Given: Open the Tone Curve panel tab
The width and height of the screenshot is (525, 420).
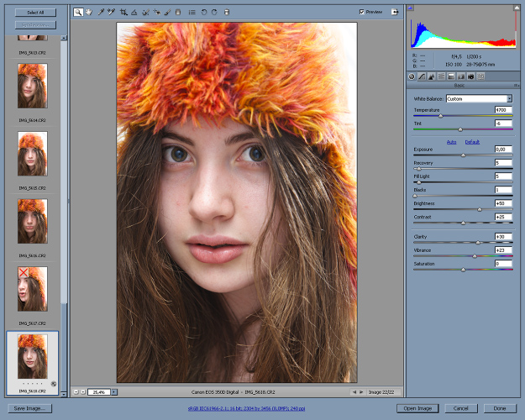Looking at the screenshot, I should point(422,76).
